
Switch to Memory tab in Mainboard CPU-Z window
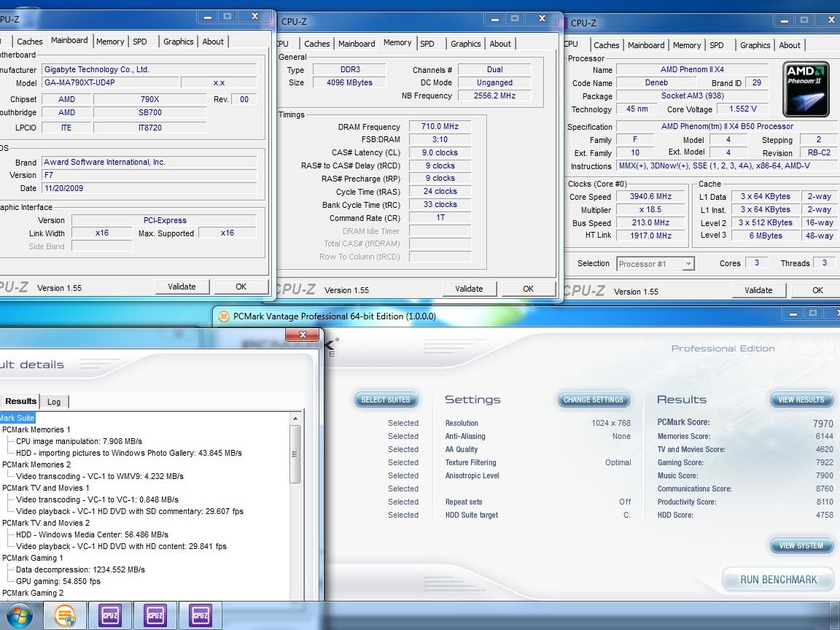[110, 42]
